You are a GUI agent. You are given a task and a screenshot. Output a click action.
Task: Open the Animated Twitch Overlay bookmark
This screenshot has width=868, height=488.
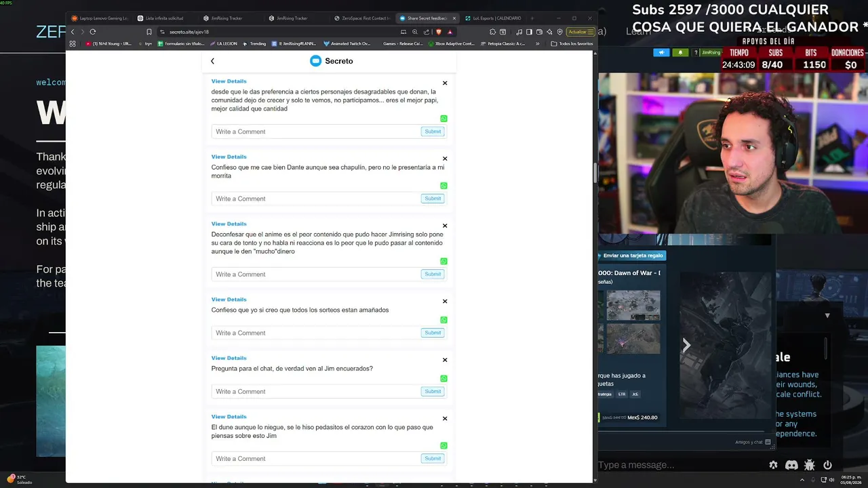click(347, 43)
